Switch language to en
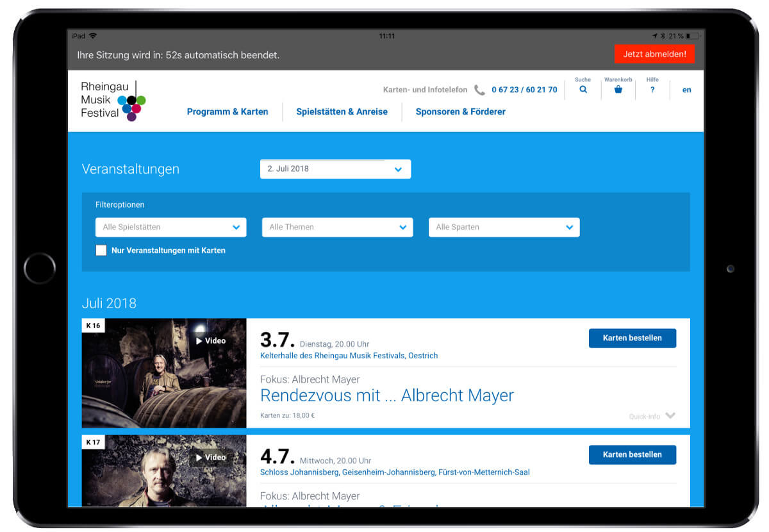This screenshot has height=532, width=769. click(686, 90)
